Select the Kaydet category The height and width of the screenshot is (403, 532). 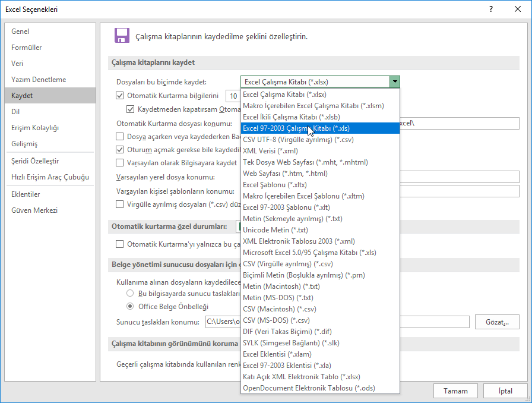[x=50, y=96]
